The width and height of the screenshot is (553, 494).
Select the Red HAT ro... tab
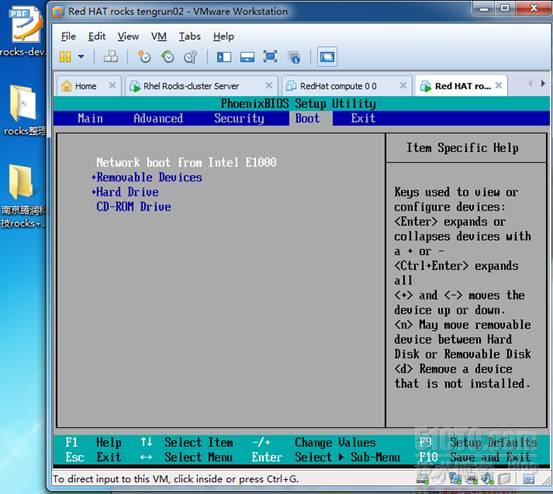point(462,86)
